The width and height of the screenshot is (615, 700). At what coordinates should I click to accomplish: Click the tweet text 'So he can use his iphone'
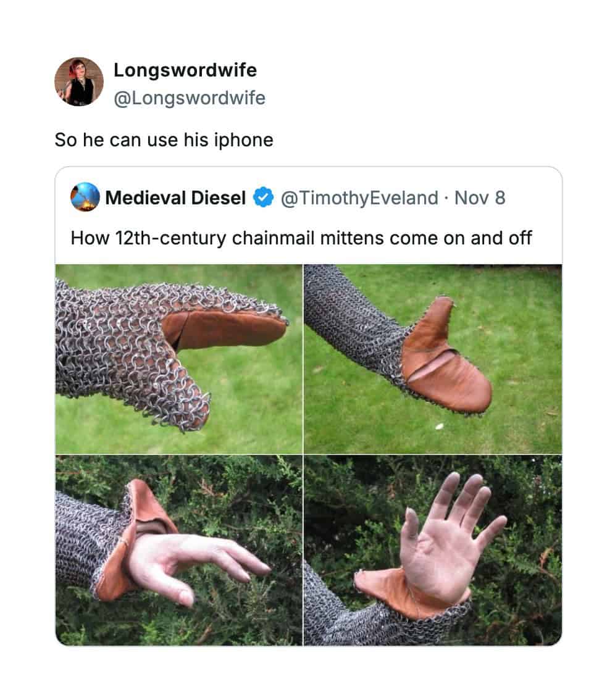[164, 140]
